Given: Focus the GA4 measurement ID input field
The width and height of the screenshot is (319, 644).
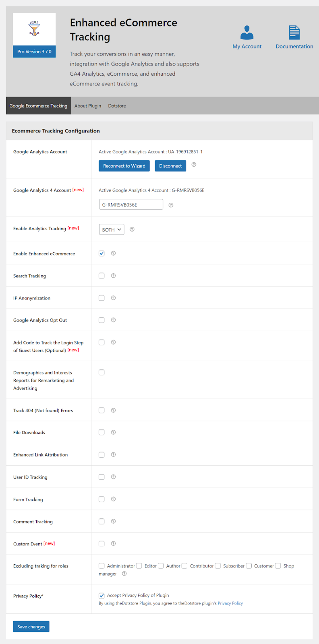Looking at the screenshot, I should (x=131, y=204).
